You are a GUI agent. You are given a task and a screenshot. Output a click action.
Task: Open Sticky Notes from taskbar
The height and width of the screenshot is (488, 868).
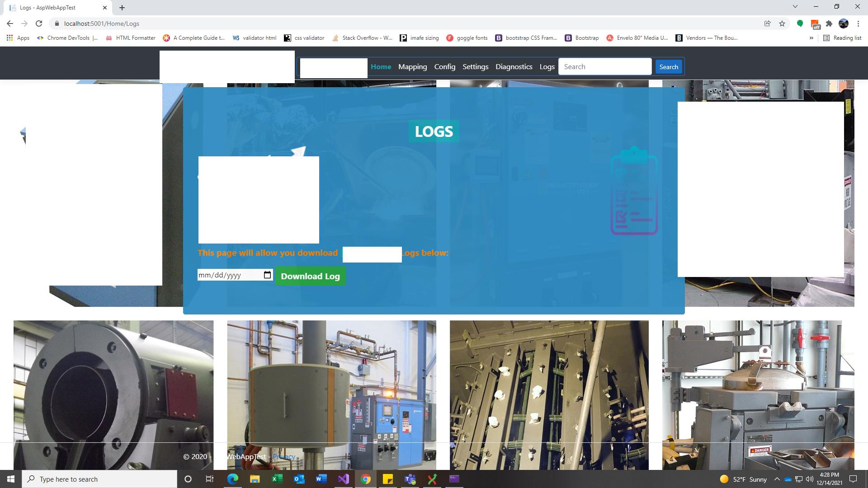coord(387,479)
